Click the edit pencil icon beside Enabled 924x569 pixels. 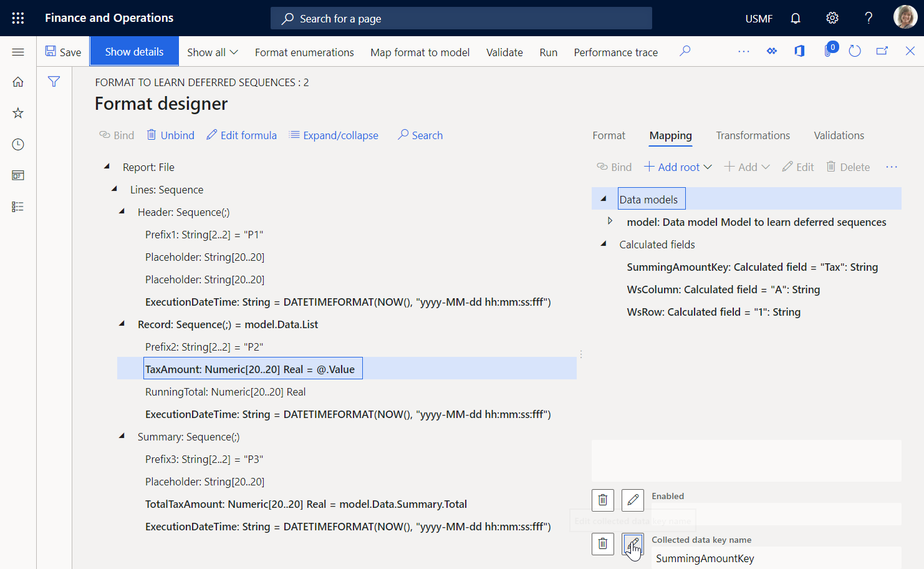coord(632,500)
